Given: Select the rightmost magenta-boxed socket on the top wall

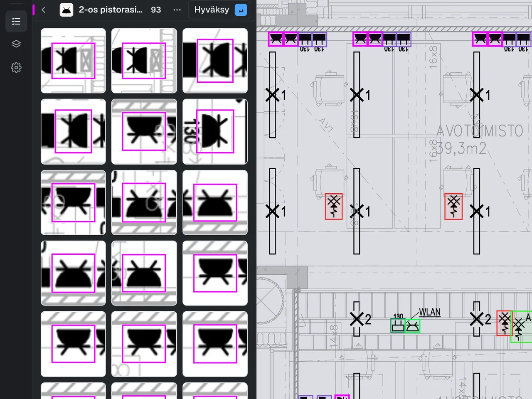Looking at the screenshot, I should coord(495,39).
